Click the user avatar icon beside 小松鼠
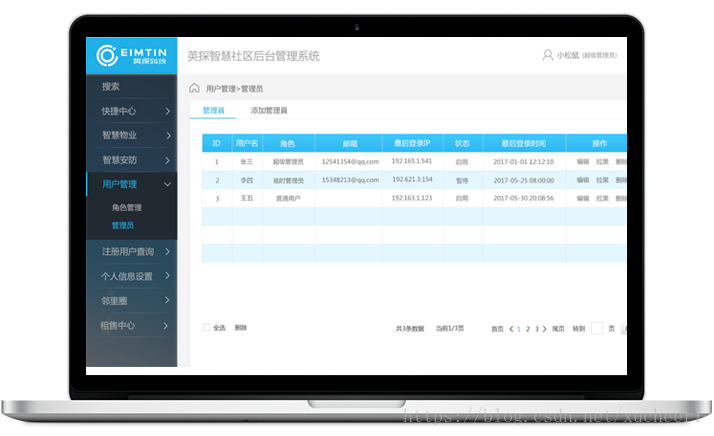Screen dimensions: 714x436 click(547, 55)
